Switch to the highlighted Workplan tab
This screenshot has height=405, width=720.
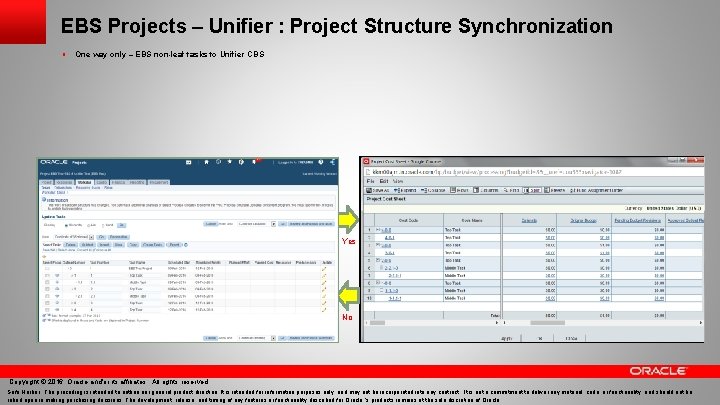pos(84,182)
